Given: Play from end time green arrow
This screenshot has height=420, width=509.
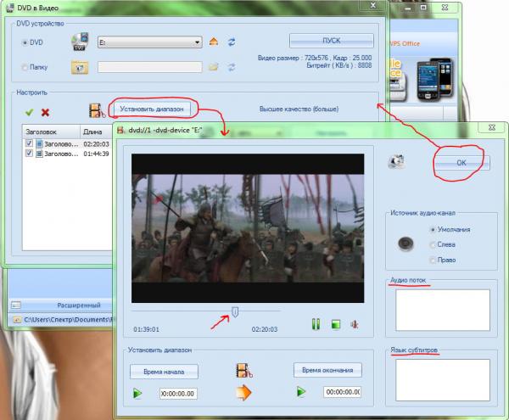Looking at the screenshot, I should [x=301, y=391].
